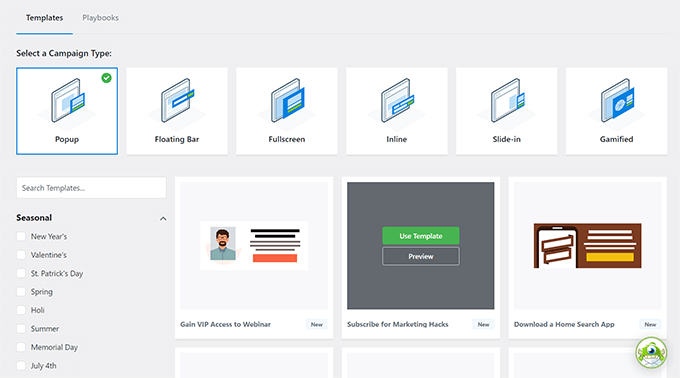Collapse the Seasonal filter section
Image resolution: width=680 pixels, height=378 pixels.
click(x=163, y=218)
